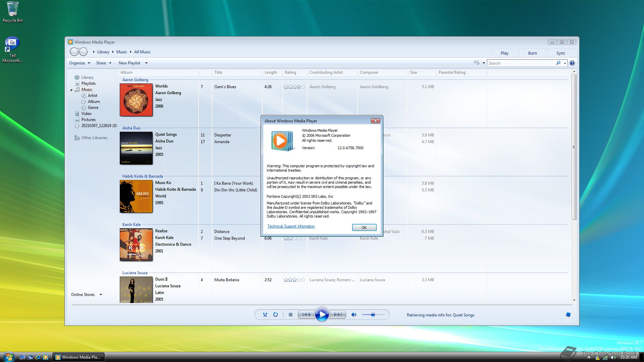Open the Technical Support Information link
The width and height of the screenshot is (644, 362).
pos(291,226)
